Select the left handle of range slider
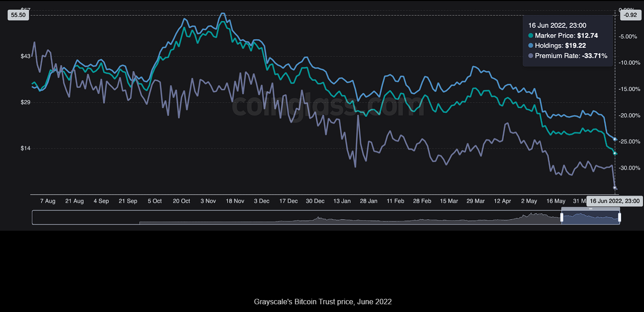 point(562,218)
